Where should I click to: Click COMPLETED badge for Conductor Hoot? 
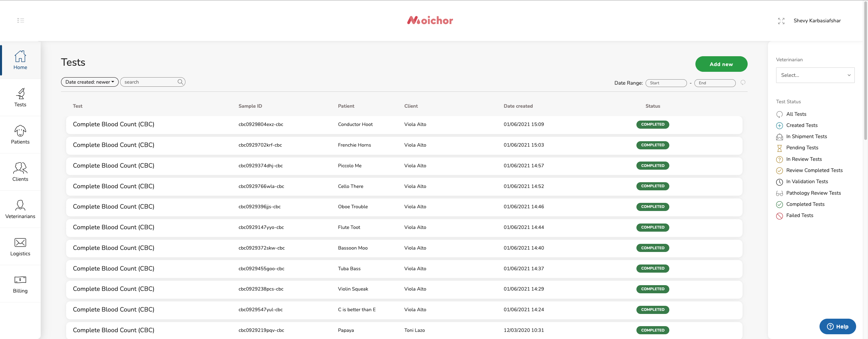[x=653, y=124]
